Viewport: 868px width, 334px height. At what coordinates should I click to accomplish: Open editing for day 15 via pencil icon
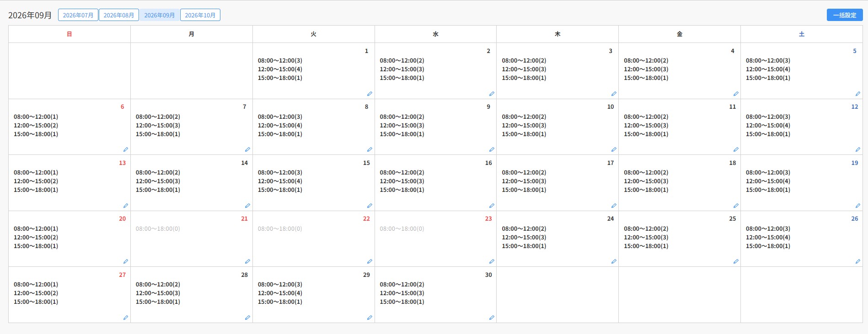(x=370, y=206)
